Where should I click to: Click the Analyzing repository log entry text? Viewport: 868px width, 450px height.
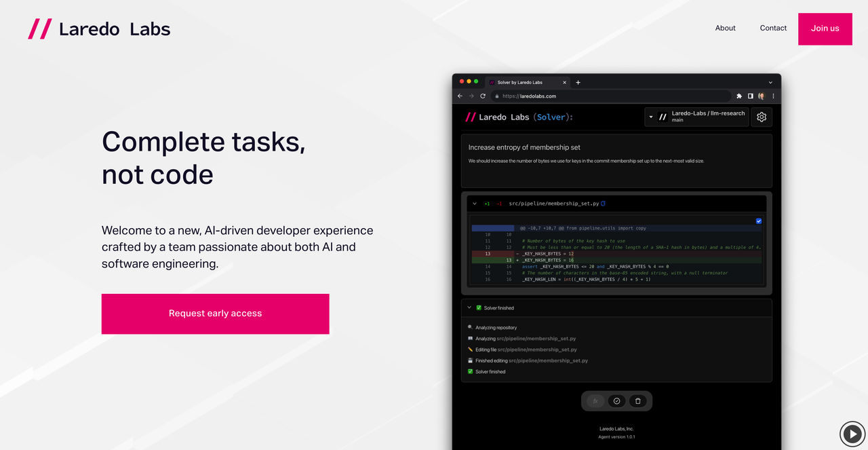tap(496, 328)
